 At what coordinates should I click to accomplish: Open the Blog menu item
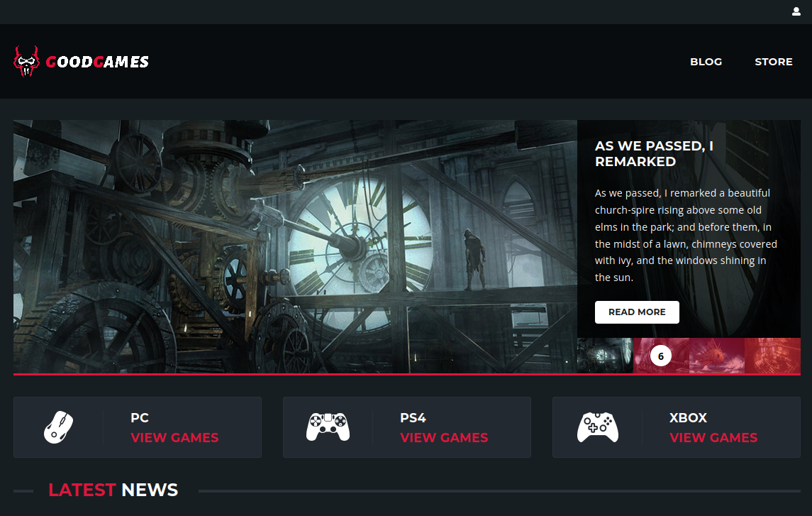(x=706, y=62)
